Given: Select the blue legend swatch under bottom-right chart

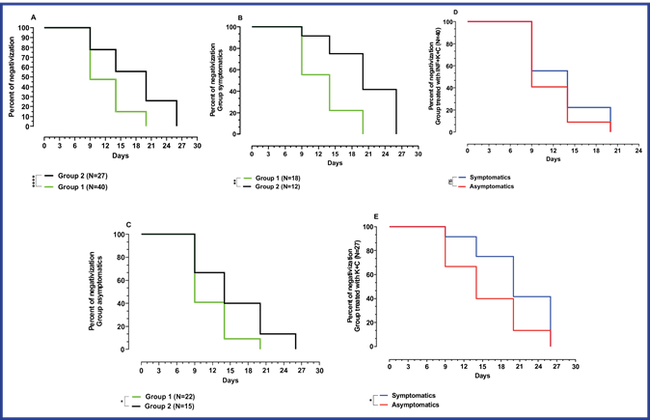Looking at the screenshot, I should pyautogui.click(x=384, y=396).
